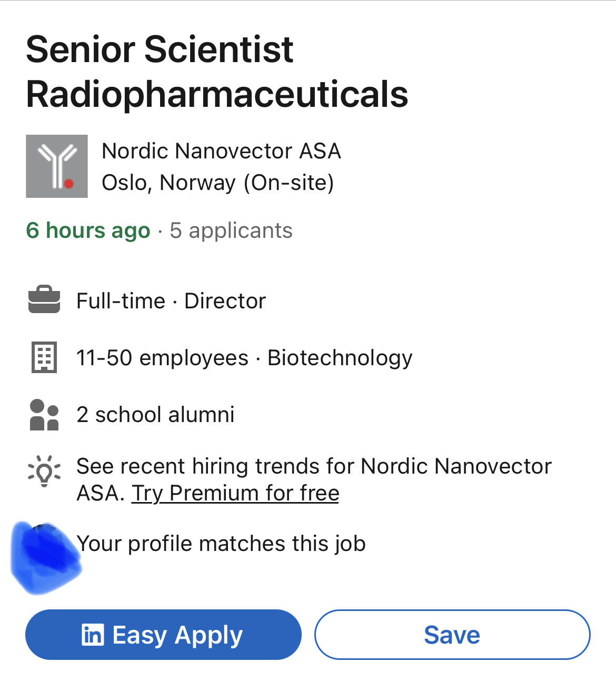
Task: Apply using the Easy Apply button
Action: point(163,635)
